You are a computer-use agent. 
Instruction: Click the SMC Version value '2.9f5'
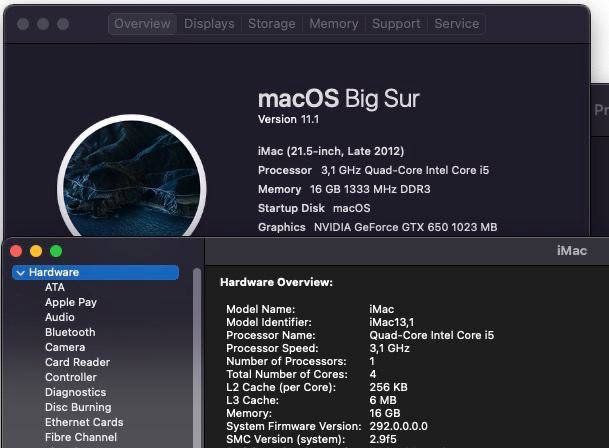tap(383, 439)
